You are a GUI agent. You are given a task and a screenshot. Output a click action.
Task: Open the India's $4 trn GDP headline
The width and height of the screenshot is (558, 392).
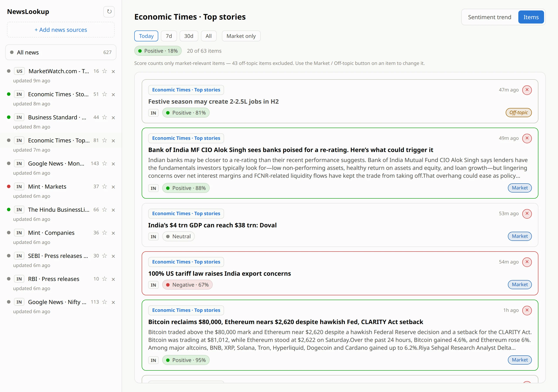point(212,225)
